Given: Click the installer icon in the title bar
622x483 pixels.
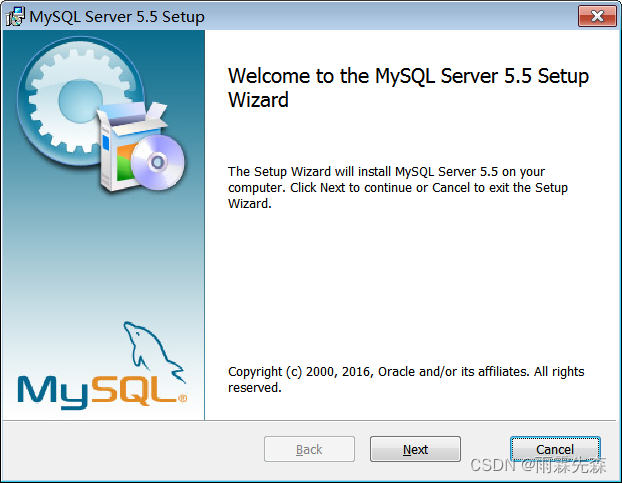Looking at the screenshot, I should 15,17.
